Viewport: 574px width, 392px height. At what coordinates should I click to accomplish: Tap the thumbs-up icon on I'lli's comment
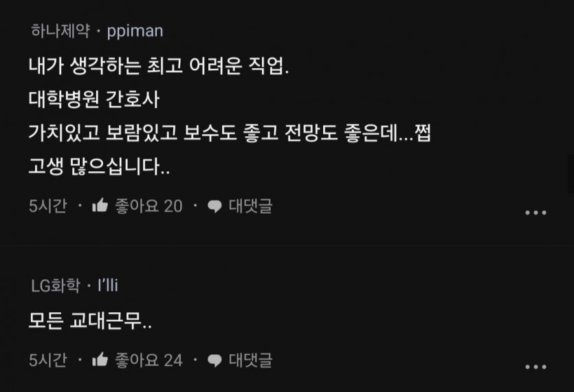100,360
